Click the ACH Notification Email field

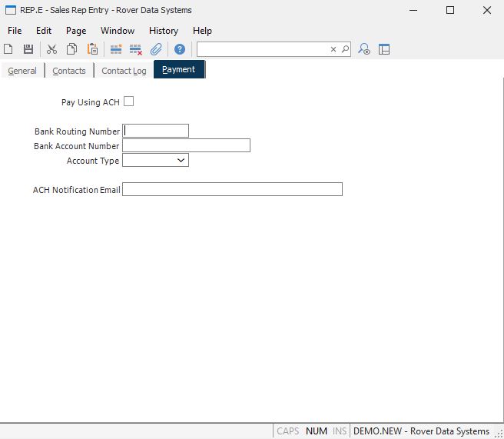click(232, 190)
